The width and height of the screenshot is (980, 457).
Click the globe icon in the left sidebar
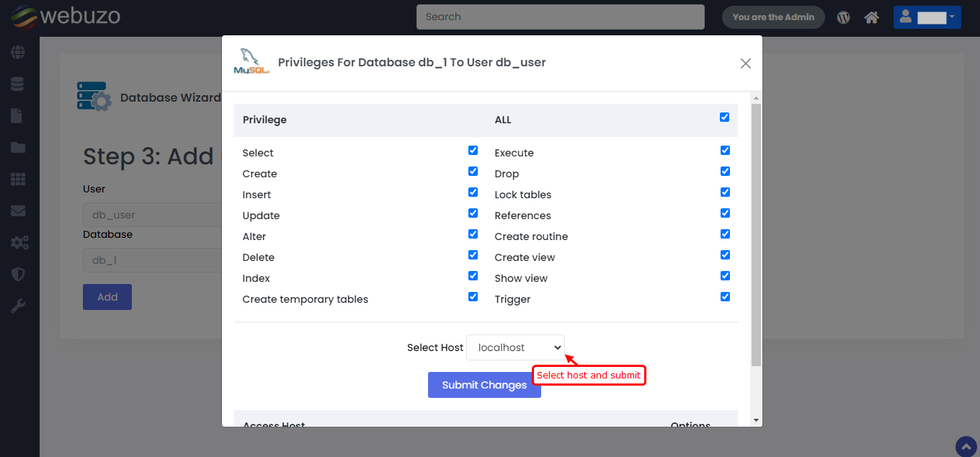coord(18,53)
